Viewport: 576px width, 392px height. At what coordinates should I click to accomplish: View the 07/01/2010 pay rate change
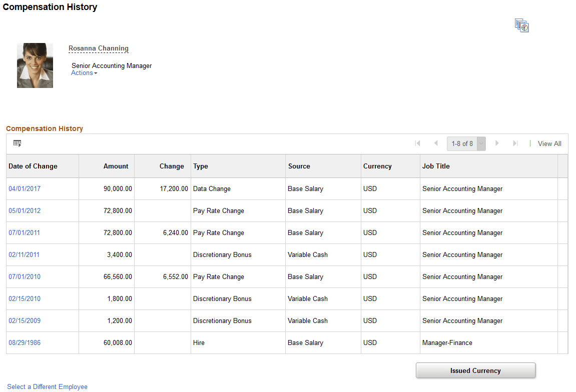24,276
